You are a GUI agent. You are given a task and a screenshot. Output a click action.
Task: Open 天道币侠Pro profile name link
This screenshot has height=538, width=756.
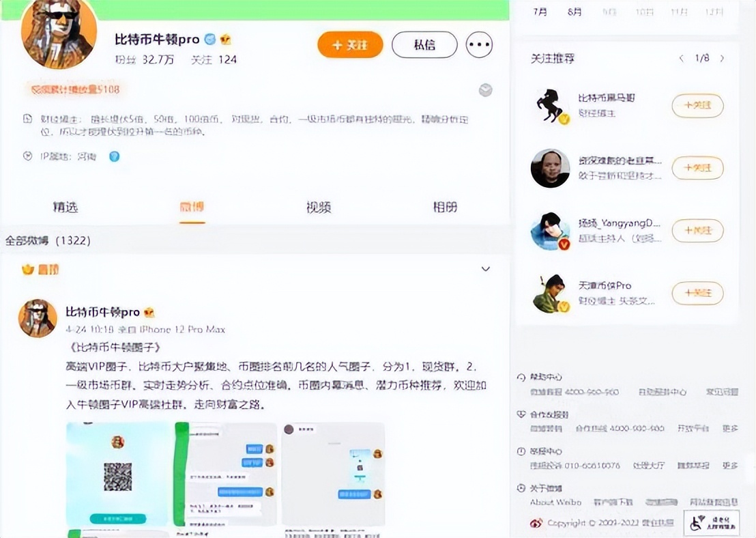click(x=605, y=285)
